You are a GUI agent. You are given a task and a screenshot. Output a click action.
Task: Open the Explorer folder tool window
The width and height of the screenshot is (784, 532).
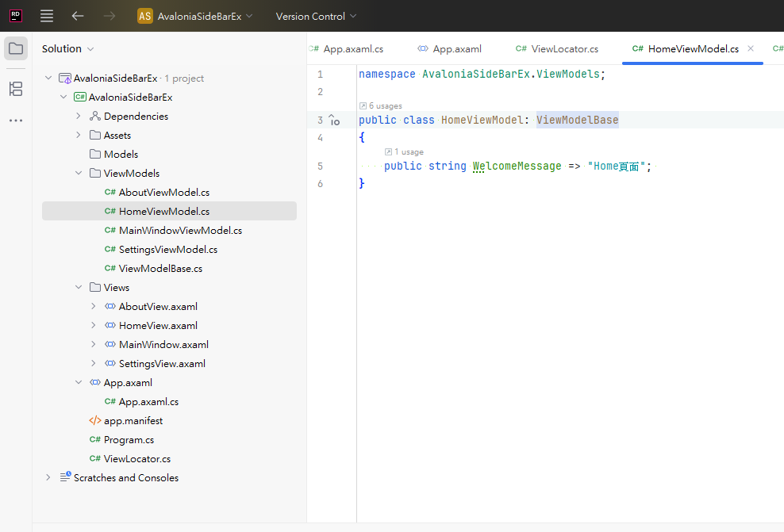(16, 48)
